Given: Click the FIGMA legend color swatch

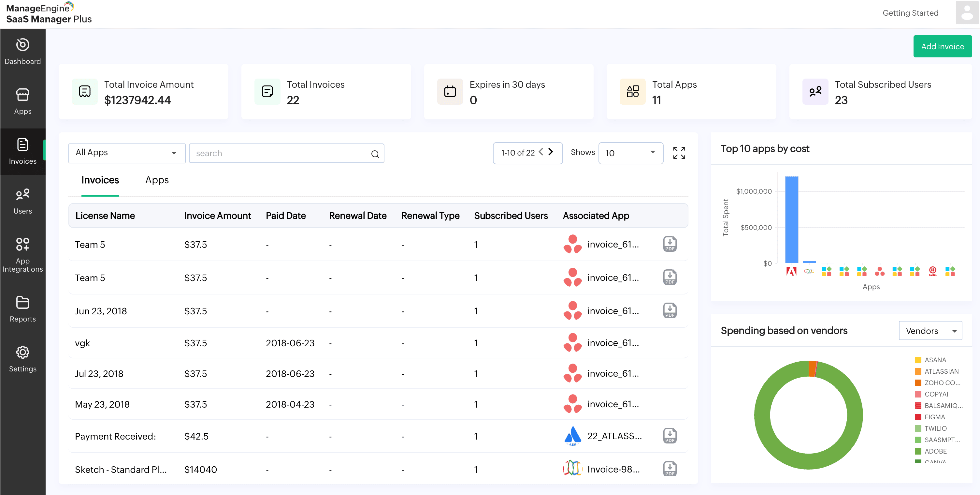Looking at the screenshot, I should (x=918, y=417).
